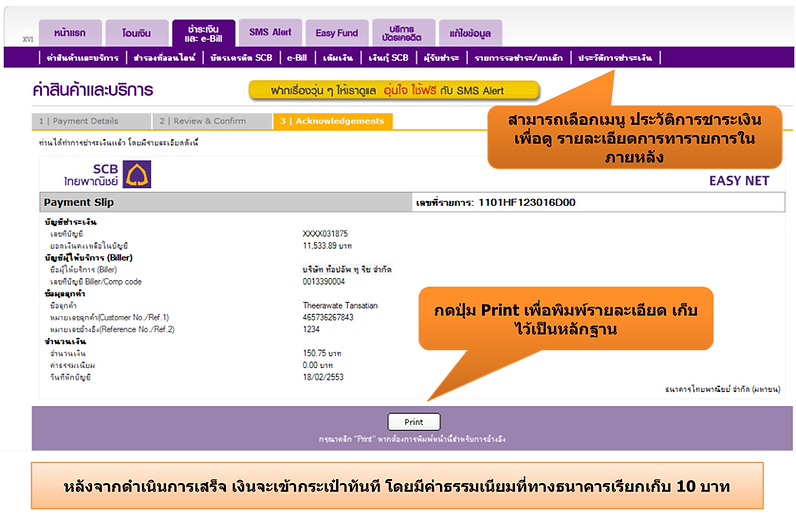Screen dimensions: 796x520
Task: Select บัตรเครดิต SCB submenu item
Action: coord(241,58)
